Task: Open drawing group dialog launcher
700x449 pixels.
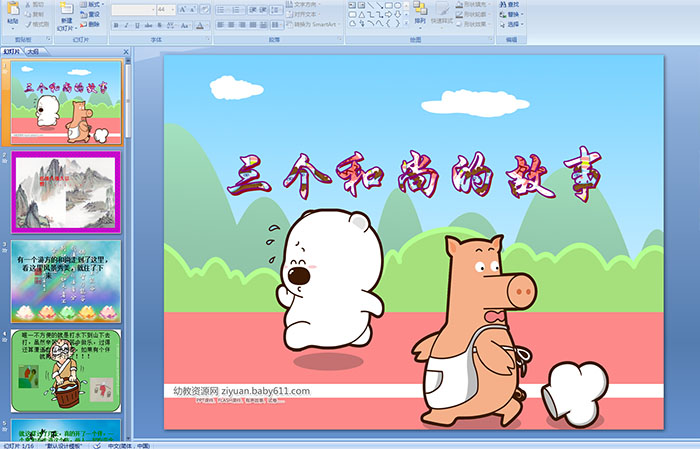Action: click(x=491, y=39)
